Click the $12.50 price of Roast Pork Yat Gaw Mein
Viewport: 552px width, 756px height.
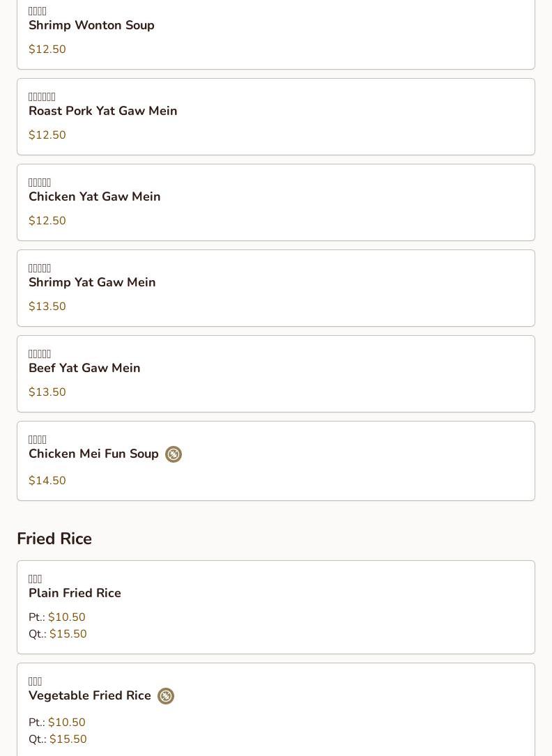(47, 135)
